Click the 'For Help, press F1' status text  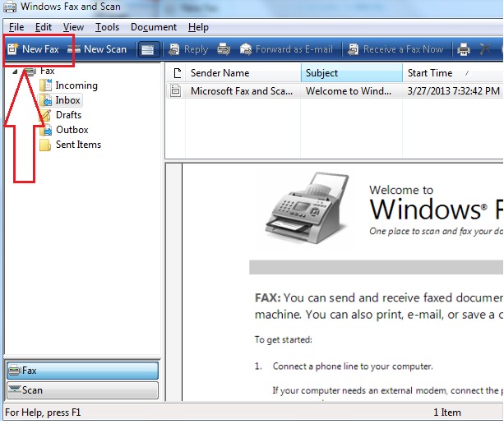[43, 412]
